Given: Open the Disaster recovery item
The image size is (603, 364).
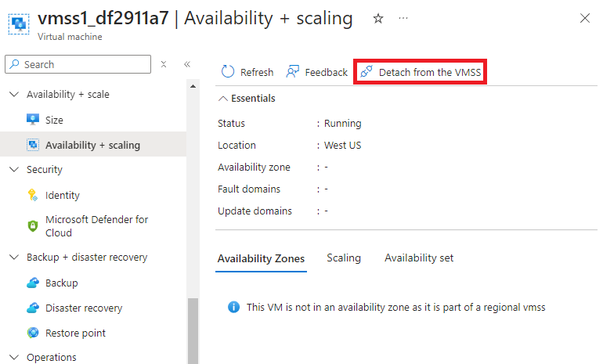Looking at the screenshot, I should coord(84,308).
